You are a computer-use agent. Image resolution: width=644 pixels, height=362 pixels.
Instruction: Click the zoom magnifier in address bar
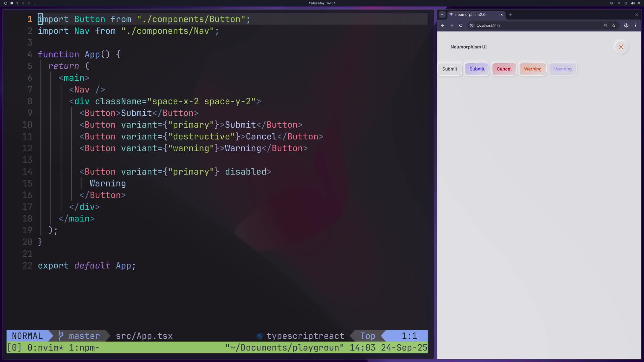coord(606,25)
